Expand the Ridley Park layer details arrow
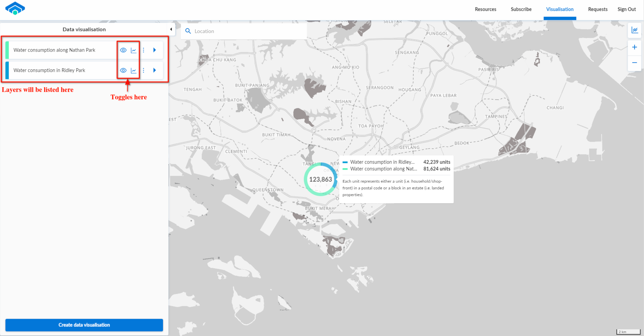 [x=155, y=70]
